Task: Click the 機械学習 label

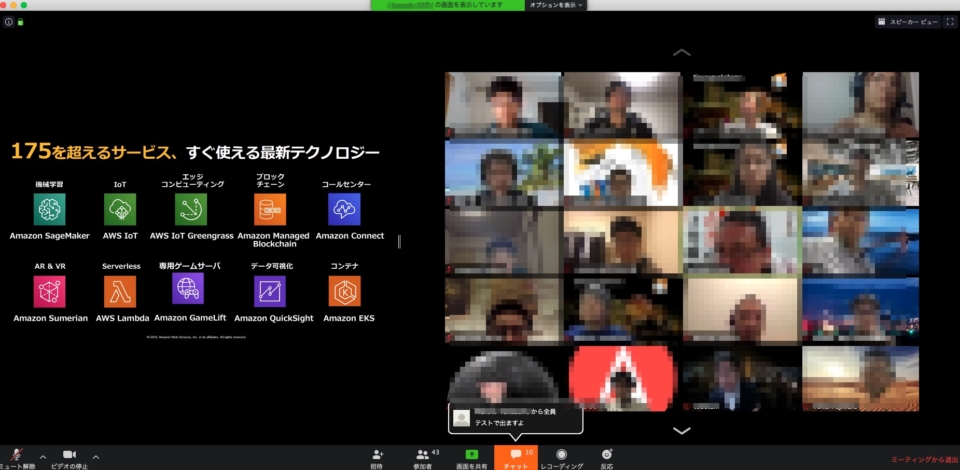Action: (x=50, y=184)
